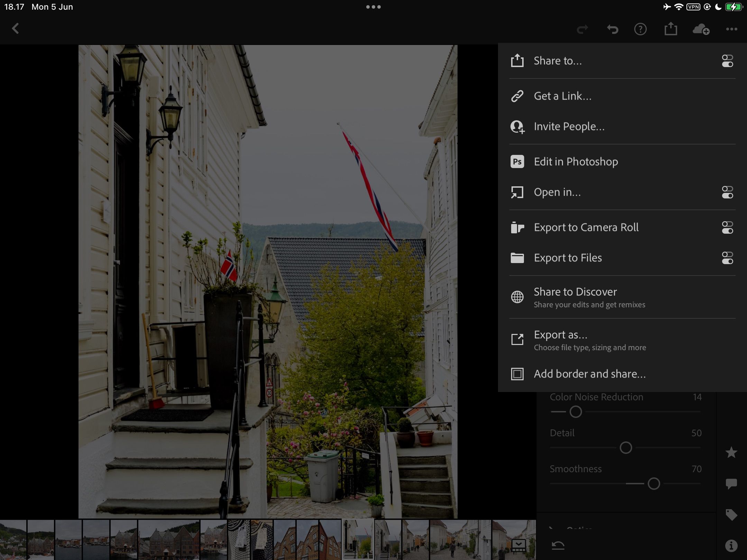Open the comments speech bubble icon

click(731, 484)
